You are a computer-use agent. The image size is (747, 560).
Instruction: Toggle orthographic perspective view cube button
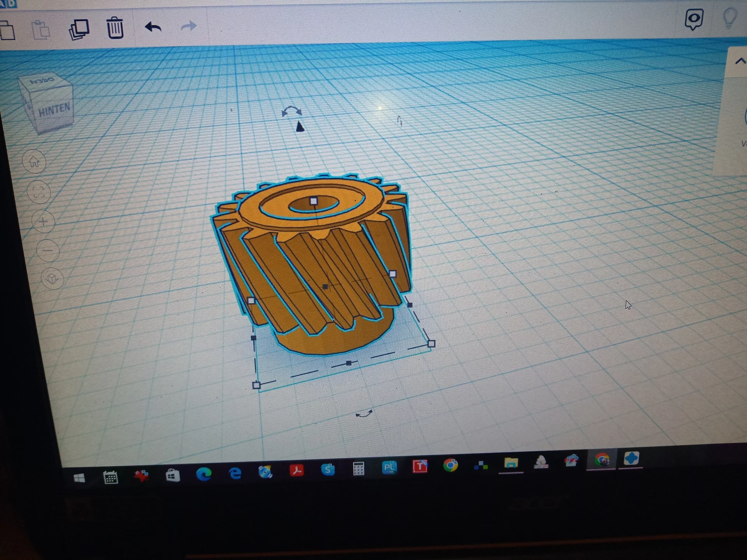click(x=52, y=278)
